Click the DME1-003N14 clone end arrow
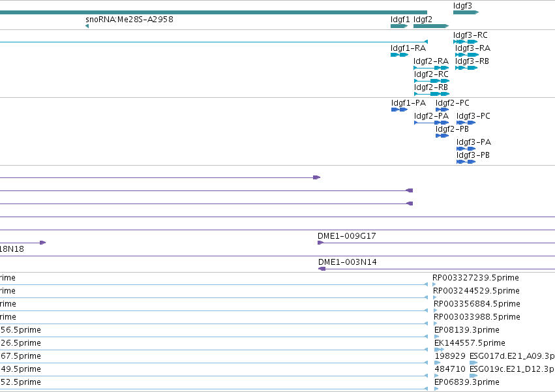Image resolution: width=555 pixels, height=392 pixels. [x=322, y=269]
